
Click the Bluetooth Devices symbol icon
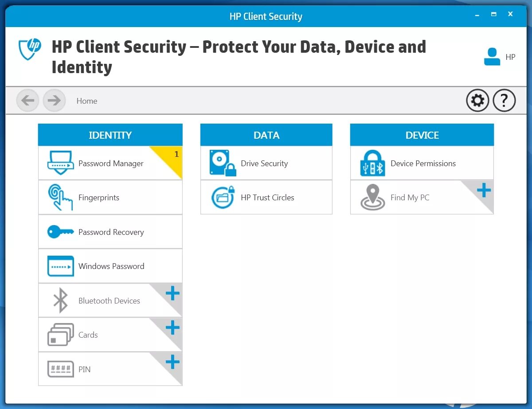coord(60,300)
